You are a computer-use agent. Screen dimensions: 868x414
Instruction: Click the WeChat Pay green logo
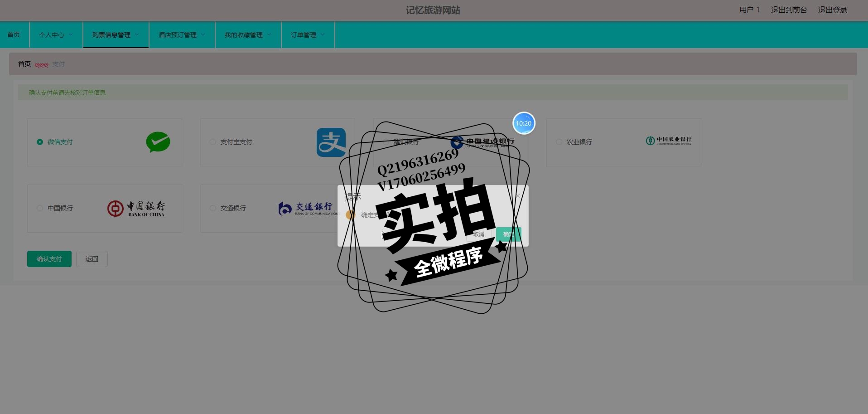(x=158, y=142)
